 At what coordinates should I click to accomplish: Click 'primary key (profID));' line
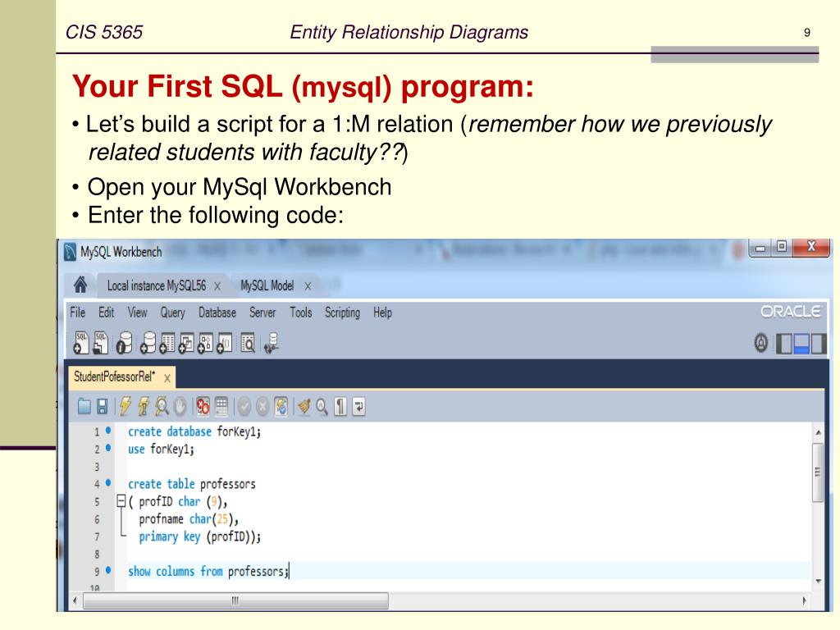(200, 536)
